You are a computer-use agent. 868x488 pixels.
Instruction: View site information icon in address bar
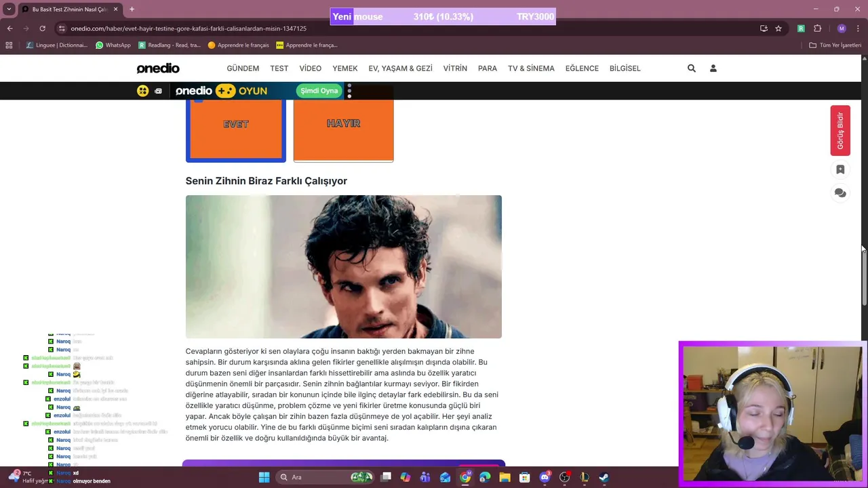tap(62, 28)
